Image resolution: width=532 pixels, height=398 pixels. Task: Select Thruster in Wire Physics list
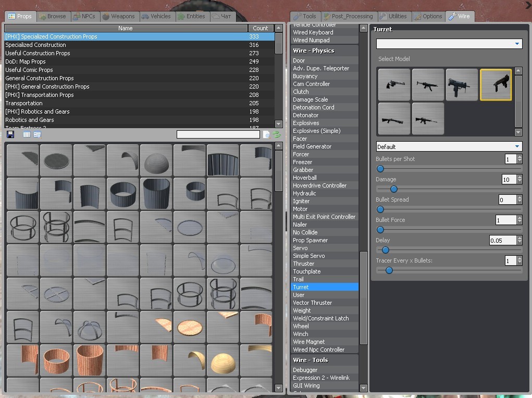[x=303, y=264]
